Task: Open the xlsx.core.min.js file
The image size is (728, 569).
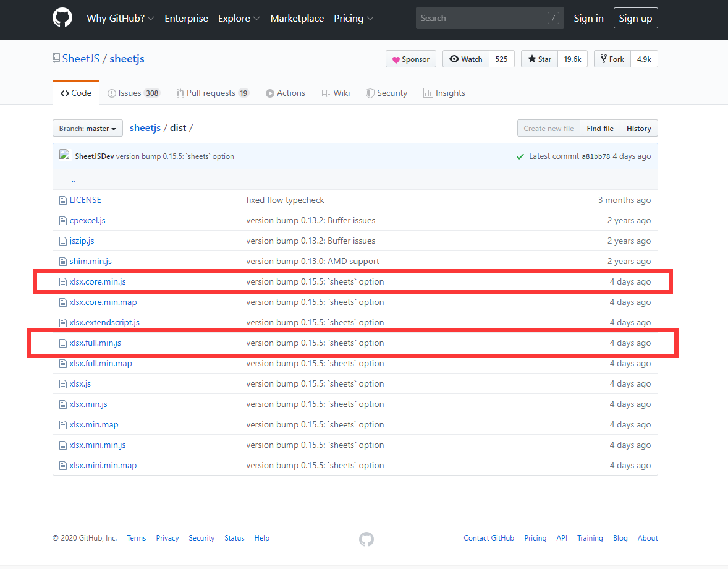Action: click(x=98, y=281)
